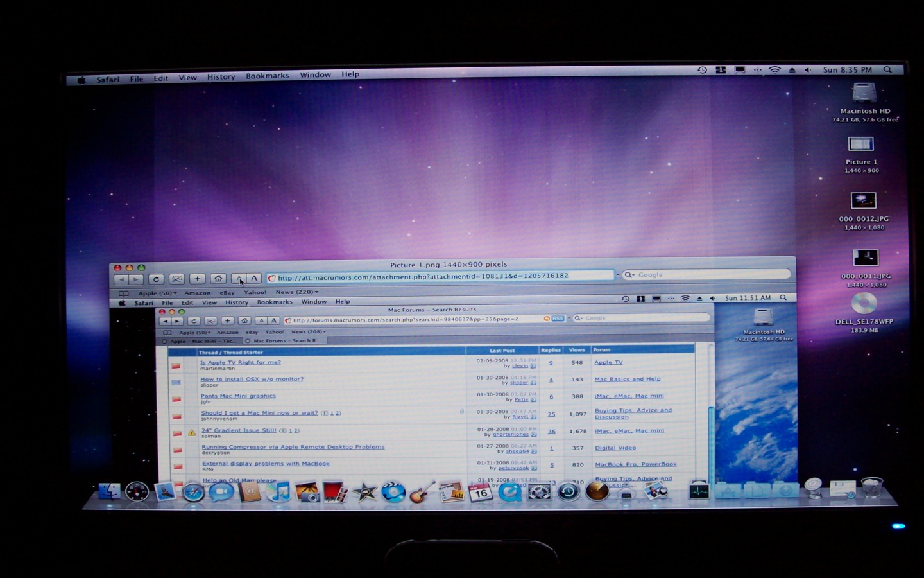This screenshot has height=578, width=924.
Task: Open the volume control in the menu bar
Action: 807,70
